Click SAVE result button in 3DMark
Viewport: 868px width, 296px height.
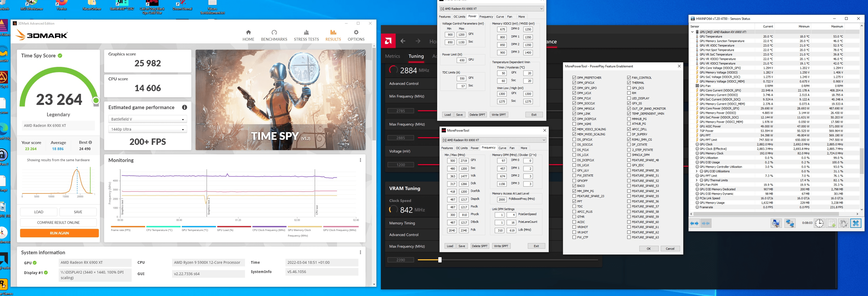(x=78, y=212)
